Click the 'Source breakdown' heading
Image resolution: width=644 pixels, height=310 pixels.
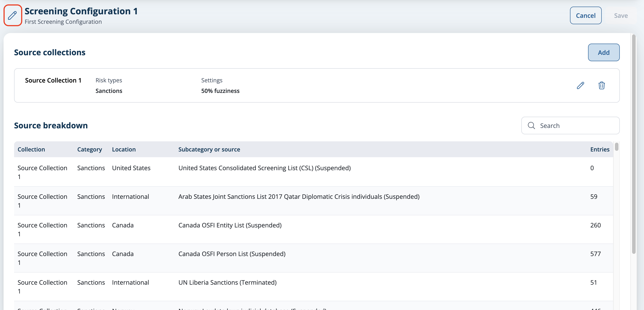(x=51, y=125)
